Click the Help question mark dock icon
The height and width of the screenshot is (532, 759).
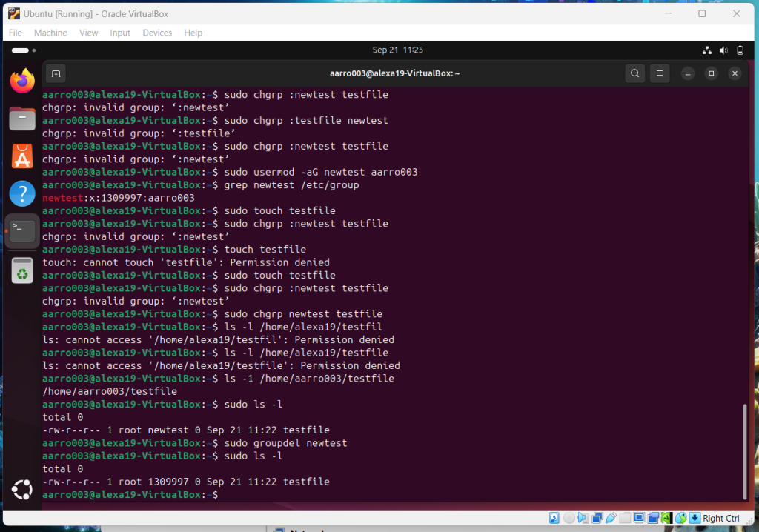pos(22,194)
